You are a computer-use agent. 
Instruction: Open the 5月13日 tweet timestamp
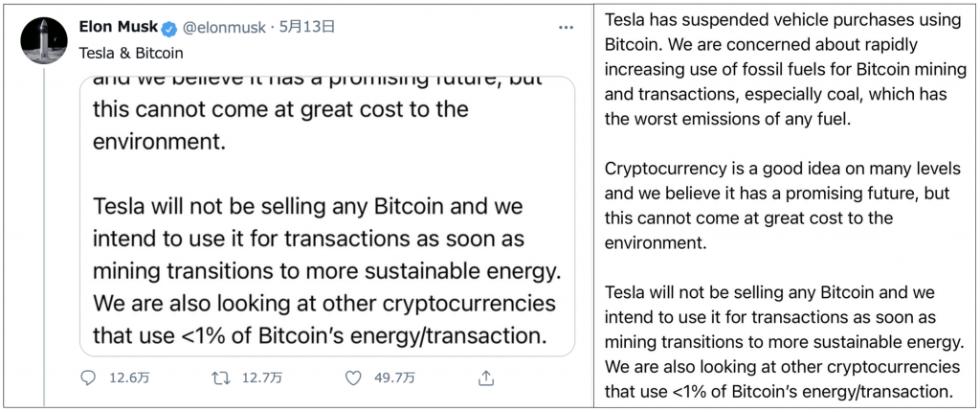(x=305, y=28)
